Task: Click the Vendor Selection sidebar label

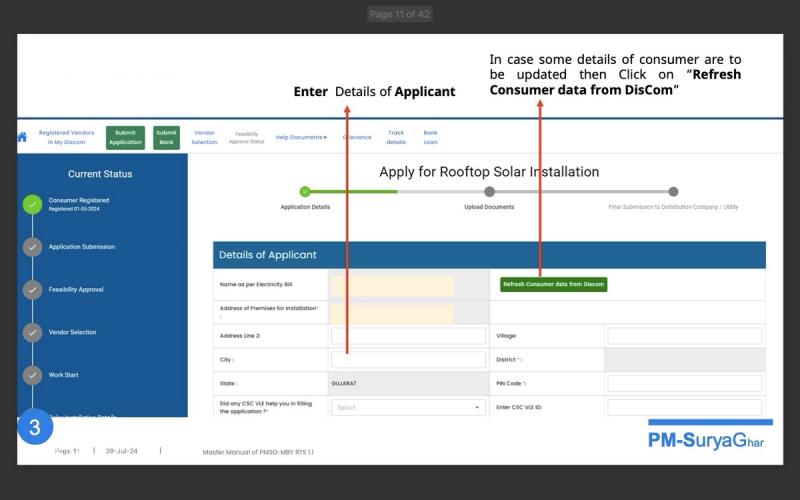Action: click(72, 332)
